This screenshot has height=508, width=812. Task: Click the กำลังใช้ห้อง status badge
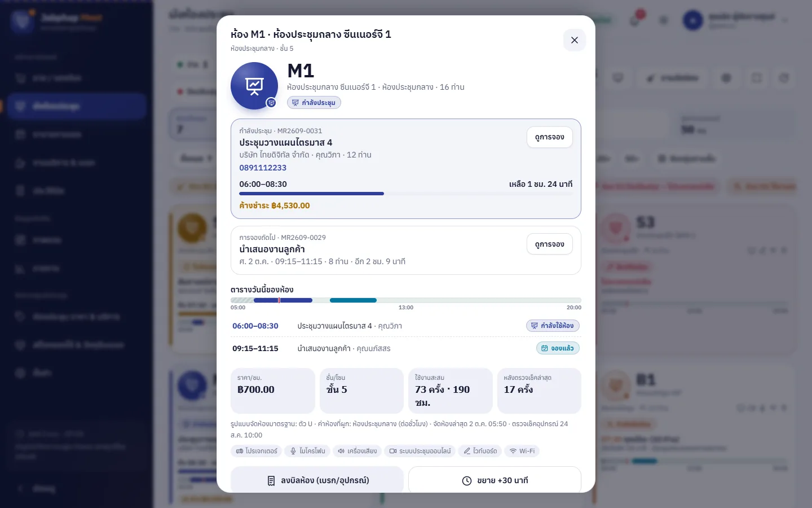pos(553,326)
